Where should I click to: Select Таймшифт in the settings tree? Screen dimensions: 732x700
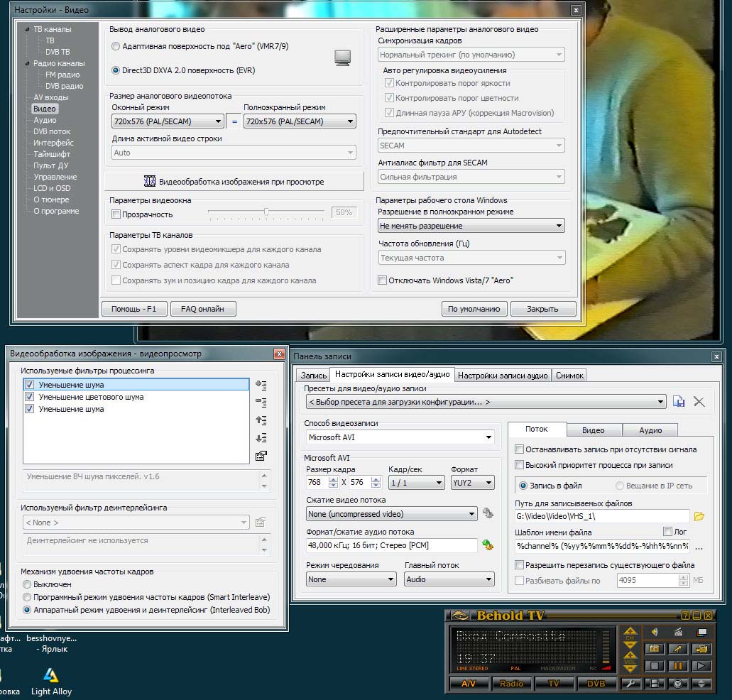point(53,154)
